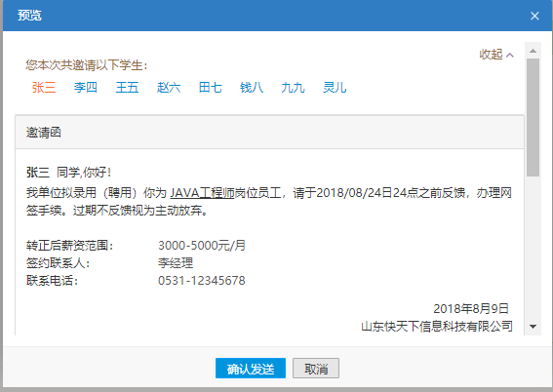This screenshot has height=392, width=553.
Task: Click the scrollbar track below the thumb
Action: tap(533, 249)
